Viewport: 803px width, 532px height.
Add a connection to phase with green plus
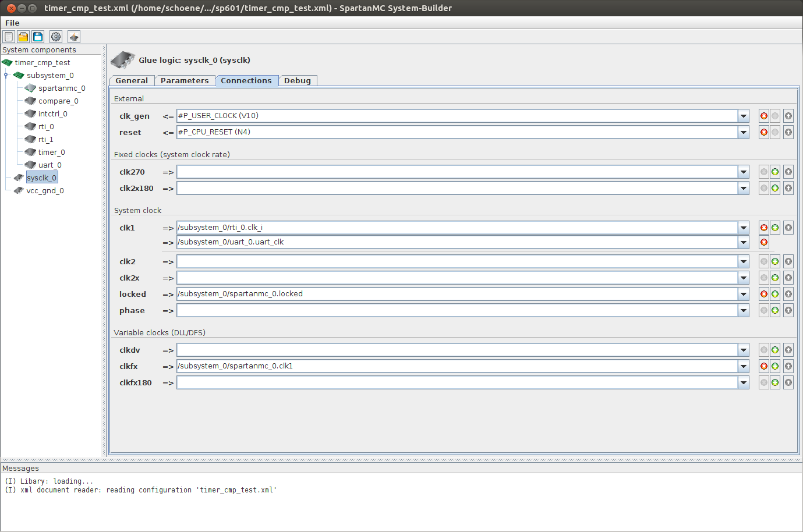point(775,310)
